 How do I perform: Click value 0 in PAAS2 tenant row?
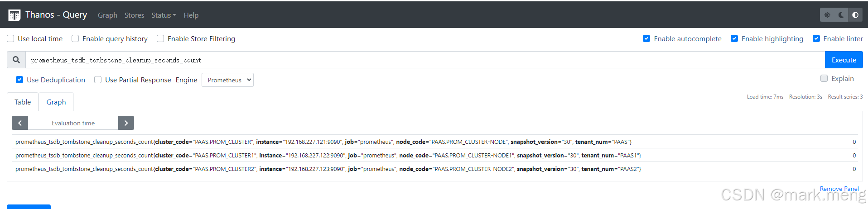[854, 169]
